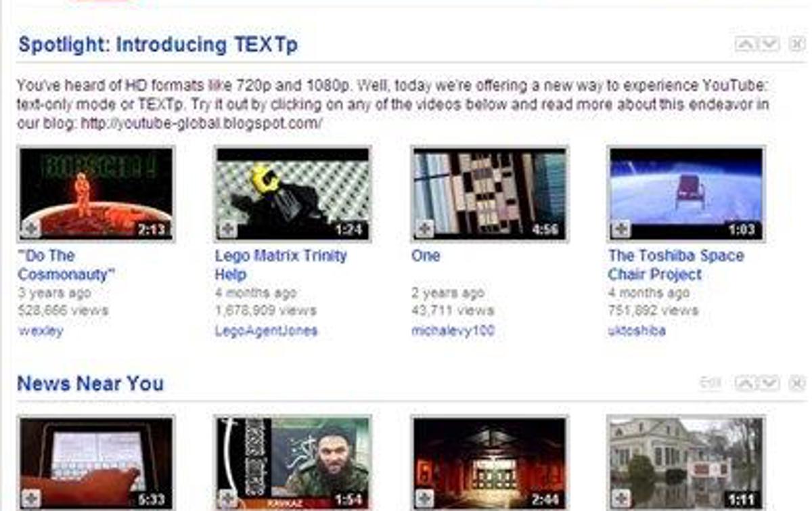Click the plus icon on the 1:11 news thumbnail

621,499
